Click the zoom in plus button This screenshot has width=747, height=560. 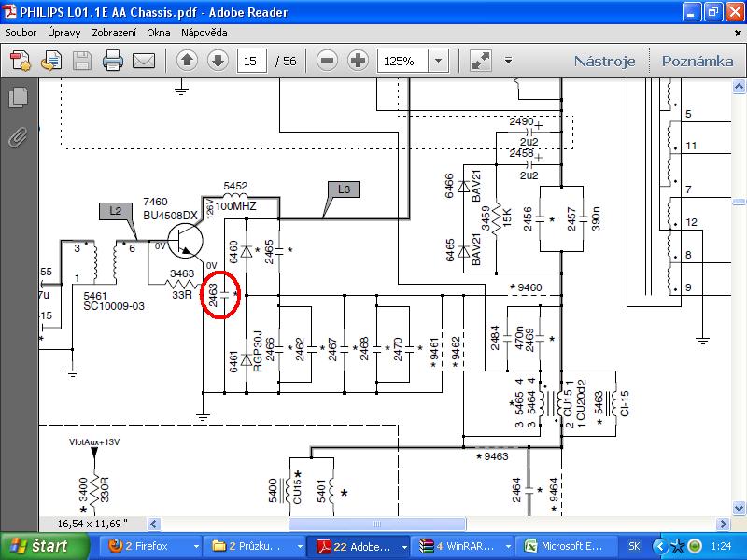point(358,61)
